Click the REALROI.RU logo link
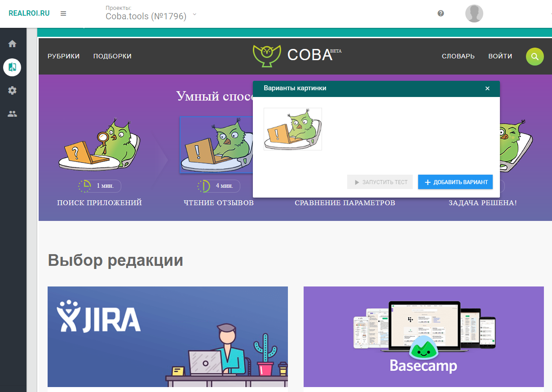 pyautogui.click(x=29, y=13)
